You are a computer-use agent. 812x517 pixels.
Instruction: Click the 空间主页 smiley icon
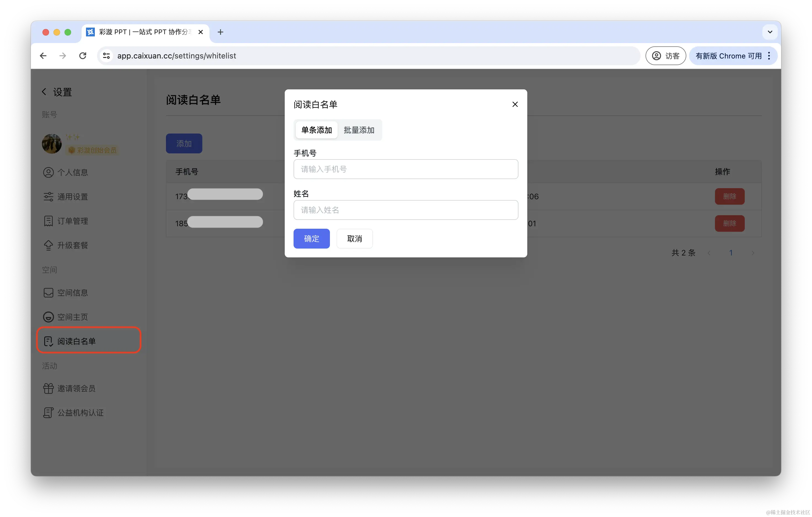coord(48,317)
